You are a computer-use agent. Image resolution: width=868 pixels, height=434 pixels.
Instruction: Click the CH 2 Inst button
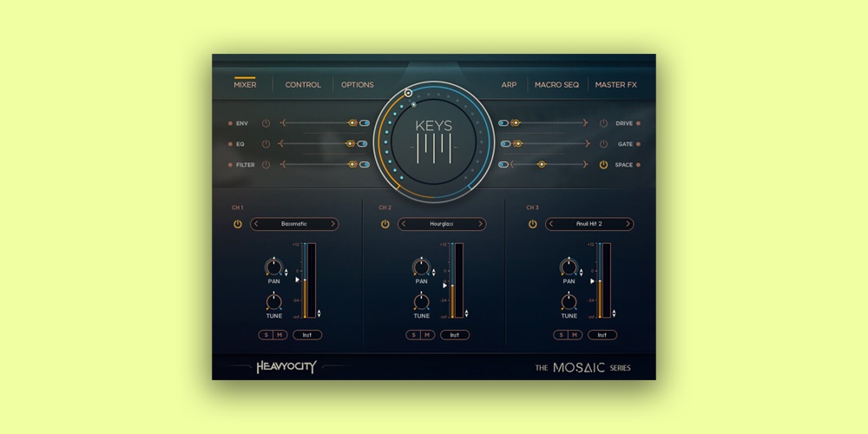click(455, 335)
